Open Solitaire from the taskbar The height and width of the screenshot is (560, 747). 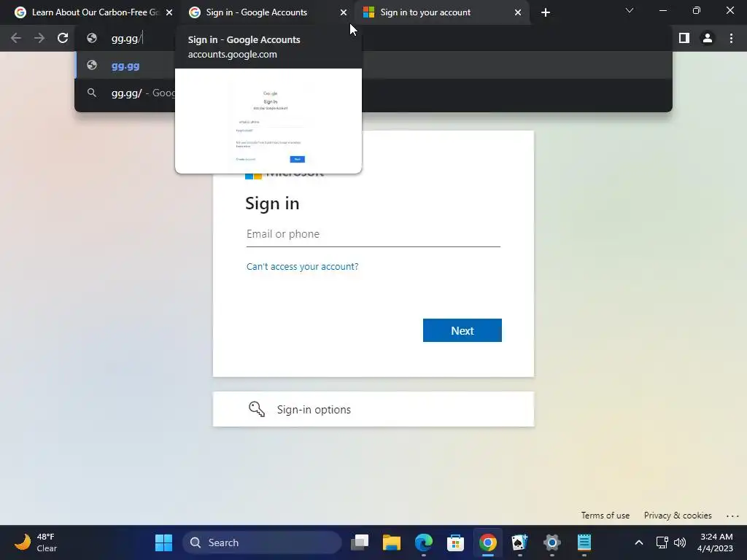(519, 542)
